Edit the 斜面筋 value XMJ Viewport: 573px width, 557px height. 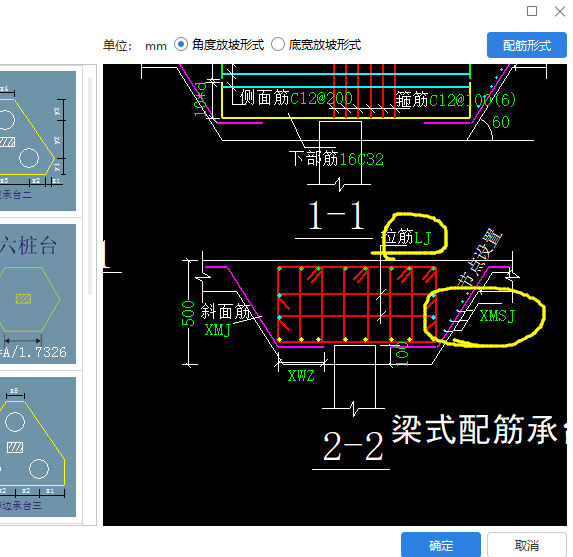(217, 330)
